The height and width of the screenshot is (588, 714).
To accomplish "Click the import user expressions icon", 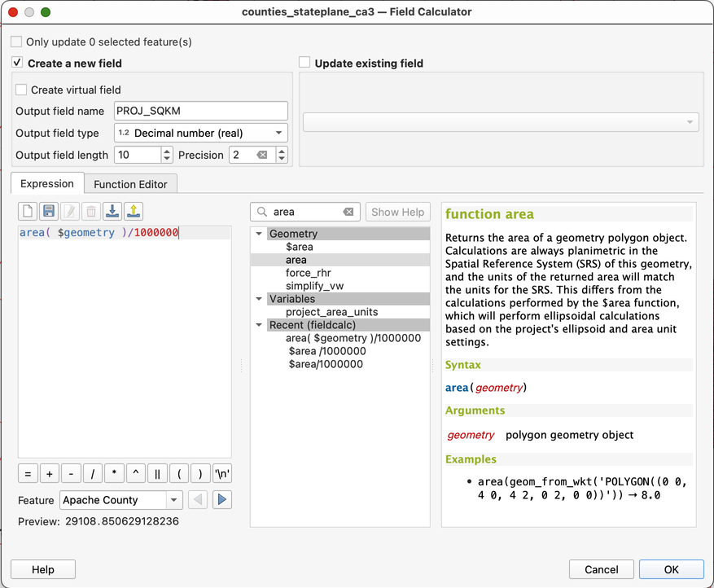I will click(112, 212).
